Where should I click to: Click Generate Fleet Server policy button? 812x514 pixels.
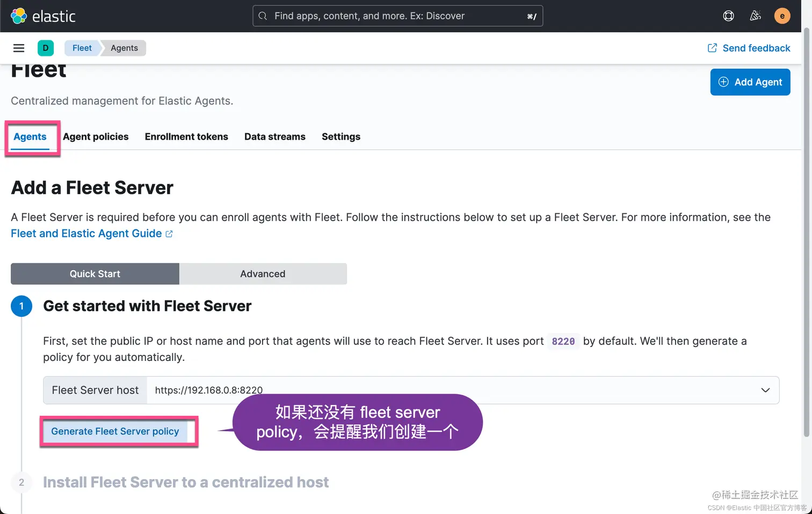[115, 431]
